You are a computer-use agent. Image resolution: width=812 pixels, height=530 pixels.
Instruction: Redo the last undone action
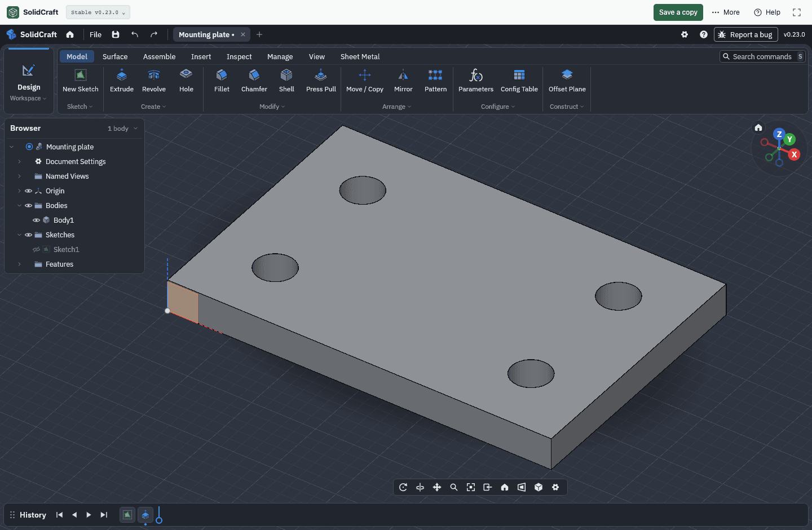[x=154, y=34]
